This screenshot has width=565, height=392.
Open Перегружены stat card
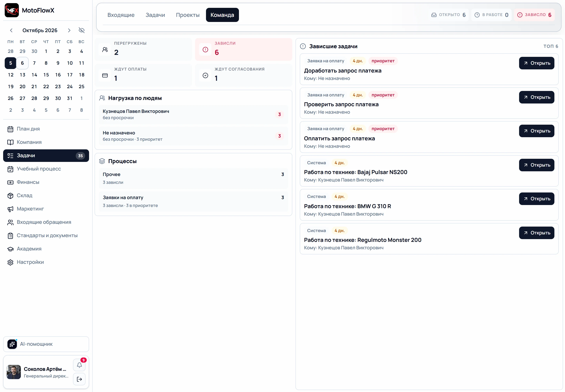click(x=143, y=49)
